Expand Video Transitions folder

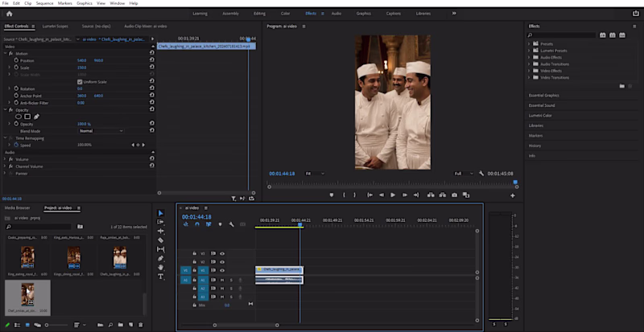click(x=529, y=77)
